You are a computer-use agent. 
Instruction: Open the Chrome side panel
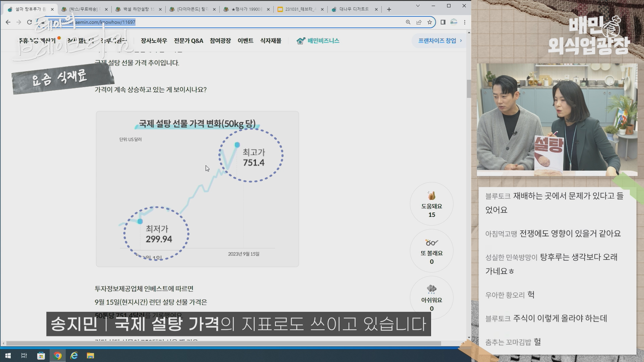443,22
